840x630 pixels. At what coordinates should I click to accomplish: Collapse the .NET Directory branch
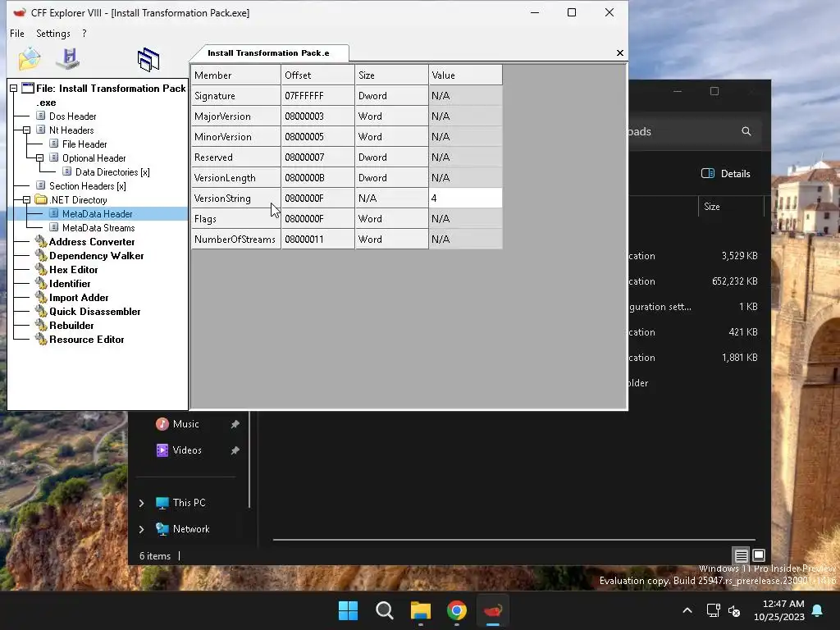pyautogui.click(x=26, y=200)
